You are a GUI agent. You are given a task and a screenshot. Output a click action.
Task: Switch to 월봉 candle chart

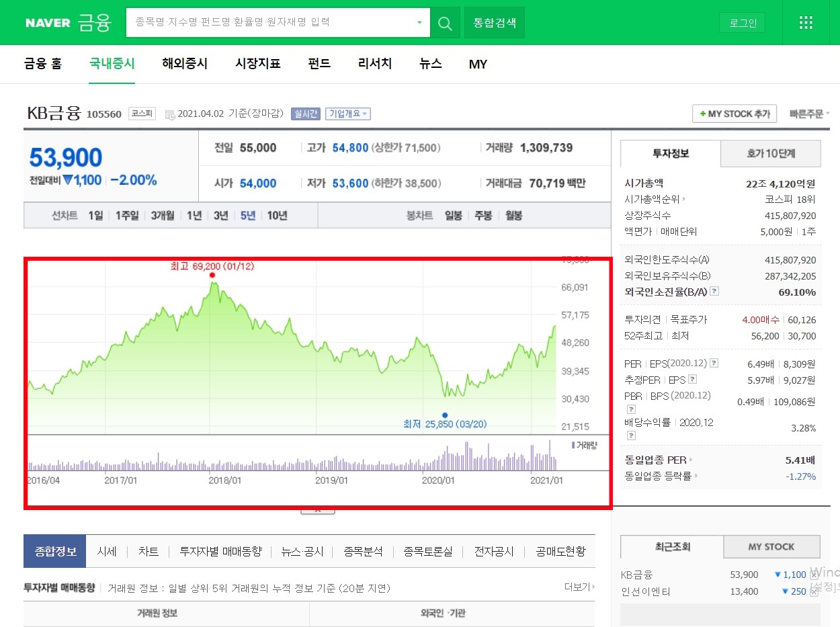click(x=513, y=216)
